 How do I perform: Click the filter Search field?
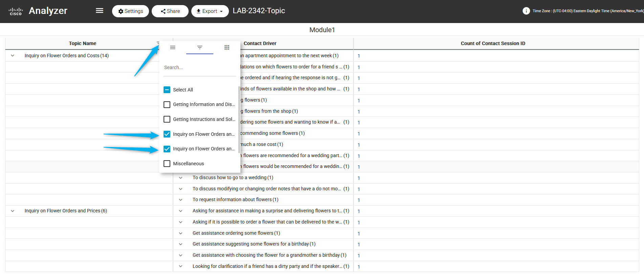click(199, 67)
